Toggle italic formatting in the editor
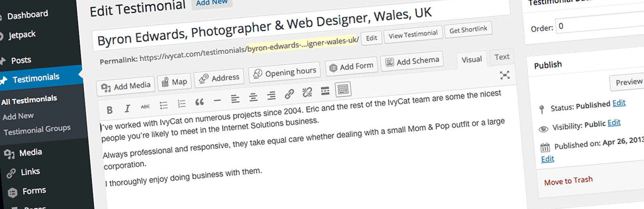 tap(128, 109)
